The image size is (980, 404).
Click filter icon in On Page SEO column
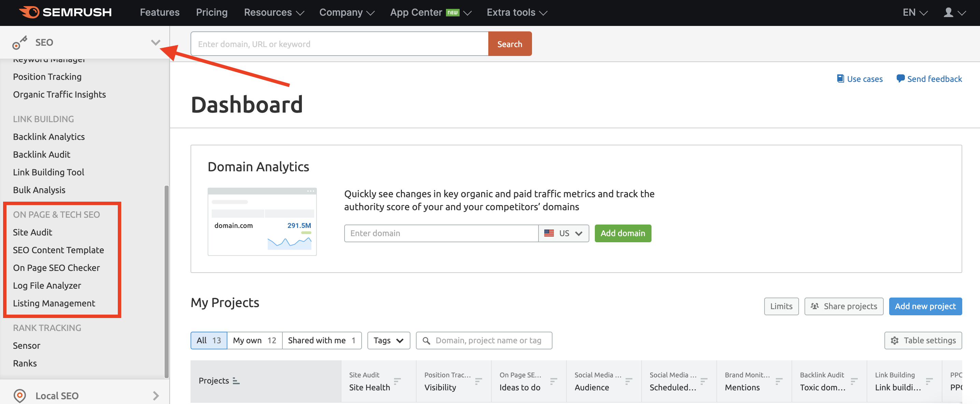[x=554, y=381]
